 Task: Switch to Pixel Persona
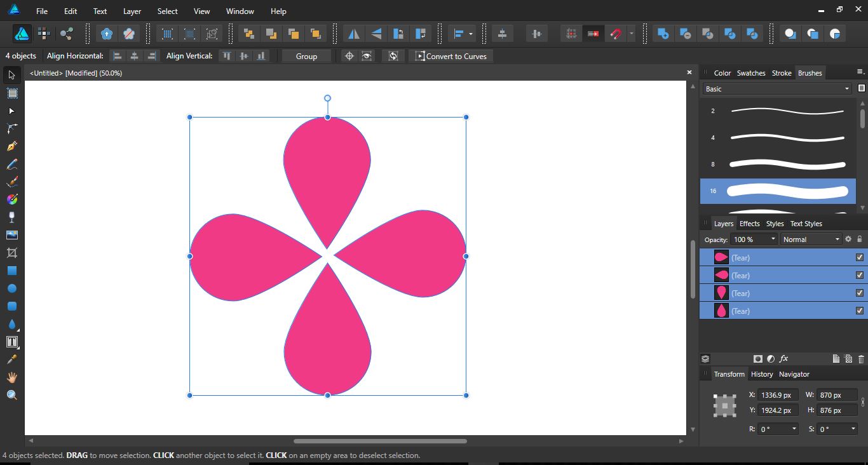44,34
